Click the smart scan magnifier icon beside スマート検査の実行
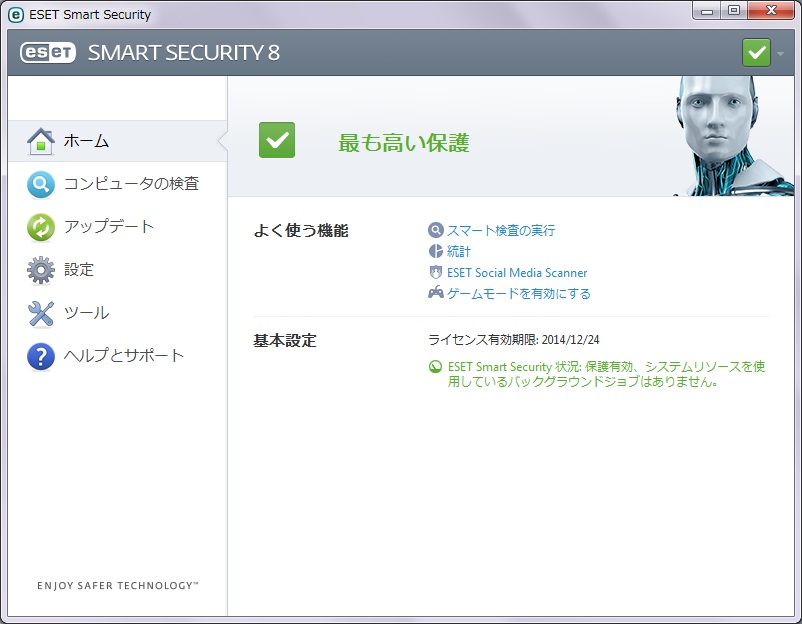Image resolution: width=802 pixels, height=624 pixels. coord(438,231)
